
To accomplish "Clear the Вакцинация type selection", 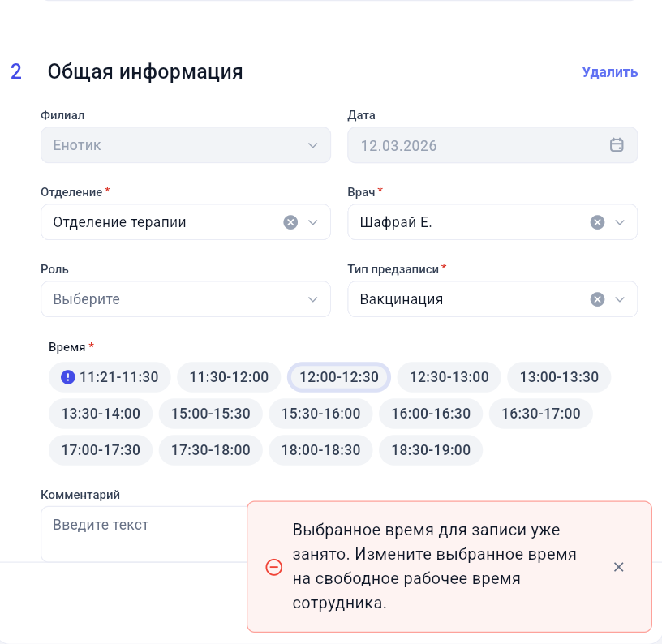I will tap(597, 299).
